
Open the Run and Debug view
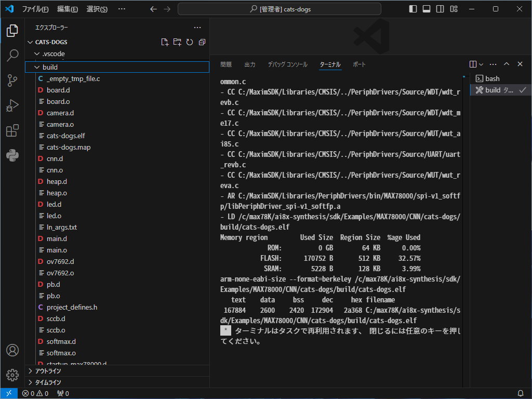pos(12,106)
